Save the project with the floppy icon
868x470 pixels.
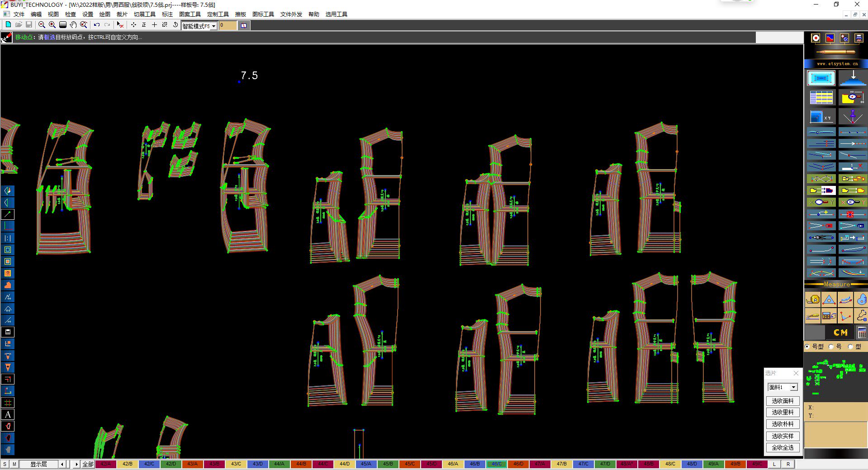pos(28,25)
